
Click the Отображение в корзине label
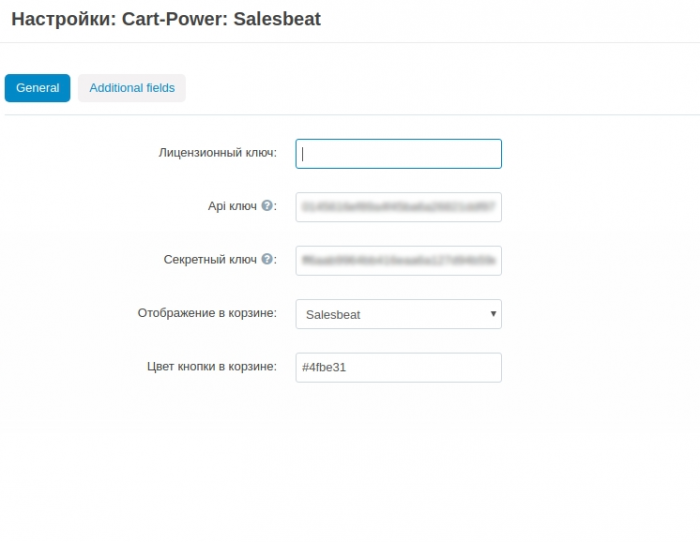[207, 313]
